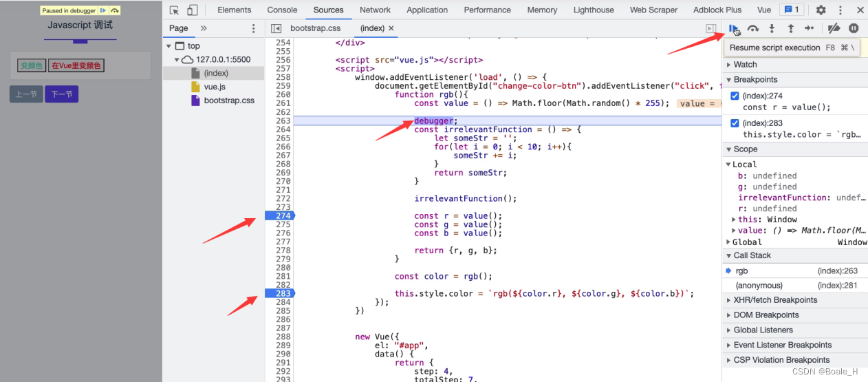Expand XHR/fetch Breakpoints section
This screenshot has width=868, height=382.
(794, 300)
